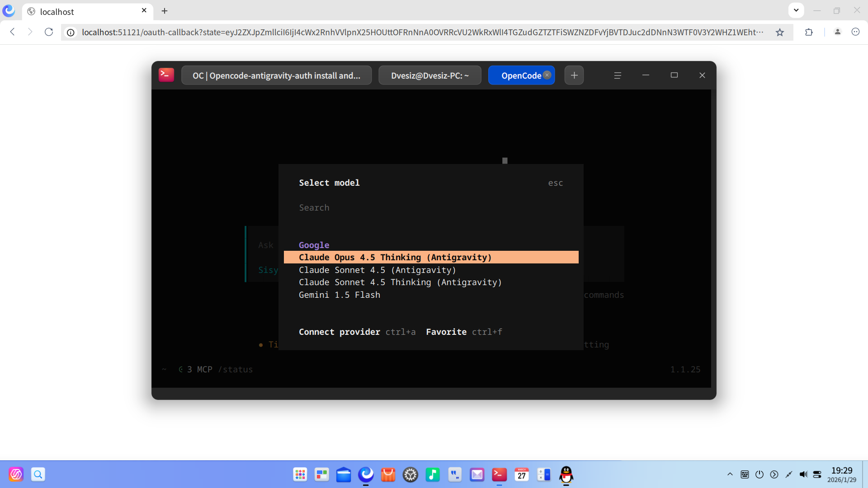Toggle the bookmark star in the address bar
Viewport: 868px width, 488px height.
780,32
